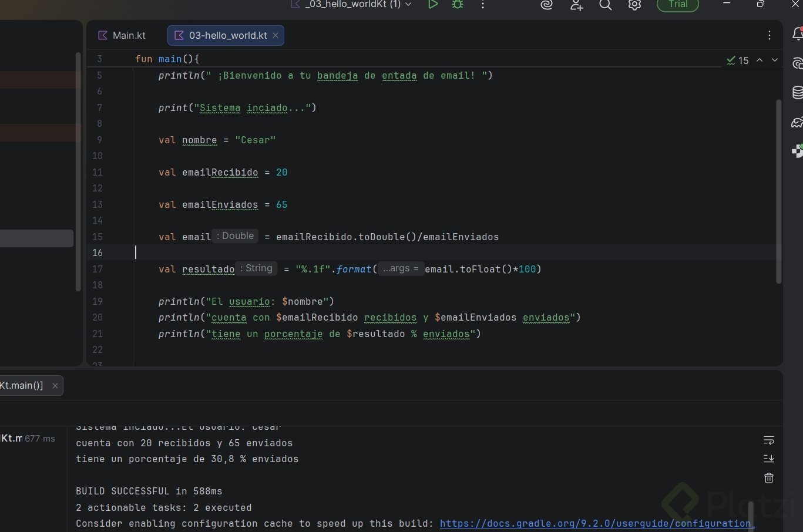The width and height of the screenshot is (803, 532).
Task: Open the AI Assistant spiral icon in the title bar
Action: point(546,5)
